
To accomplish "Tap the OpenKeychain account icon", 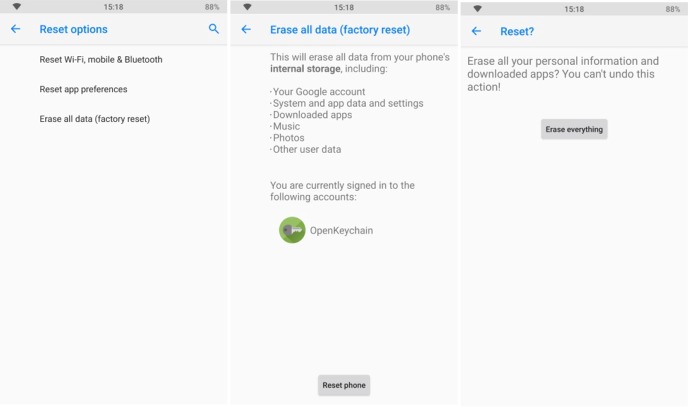I will coord(292,230).
